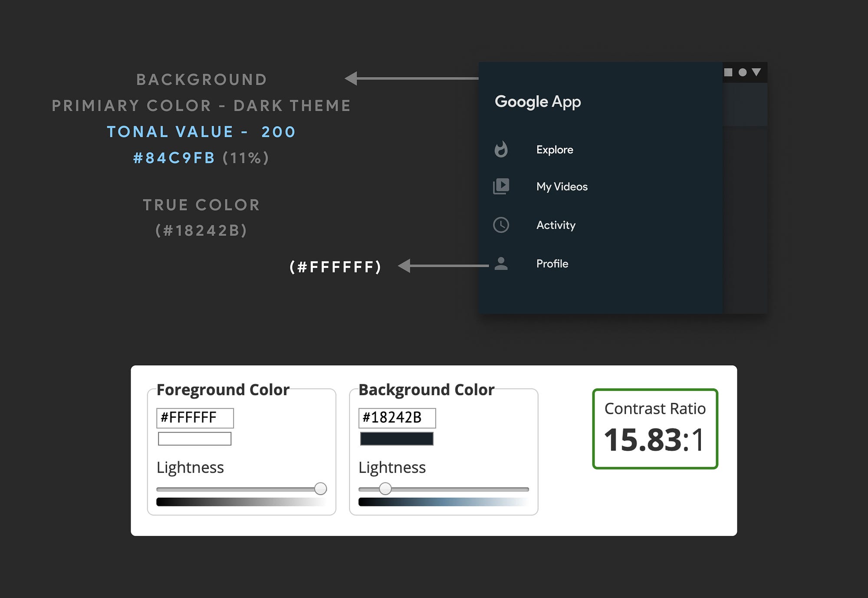This screenshot has width=868, height=598.
Task: Open the Explore menu item
Action: (555, 150)
